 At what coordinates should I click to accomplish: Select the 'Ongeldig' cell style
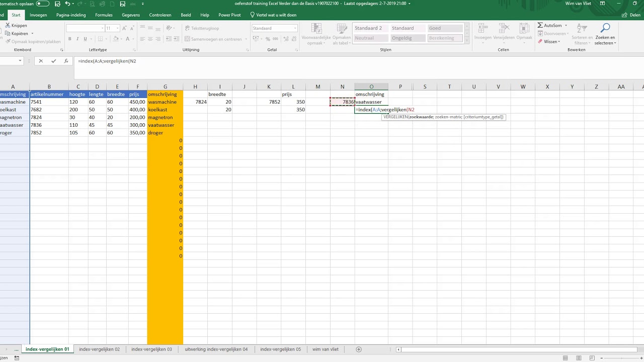click(408, 38)
